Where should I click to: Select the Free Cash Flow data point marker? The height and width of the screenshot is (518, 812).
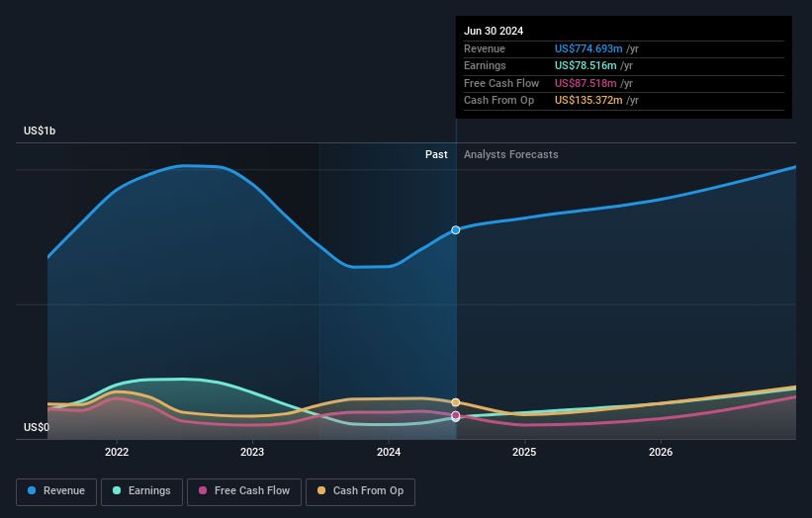point(456,415)
